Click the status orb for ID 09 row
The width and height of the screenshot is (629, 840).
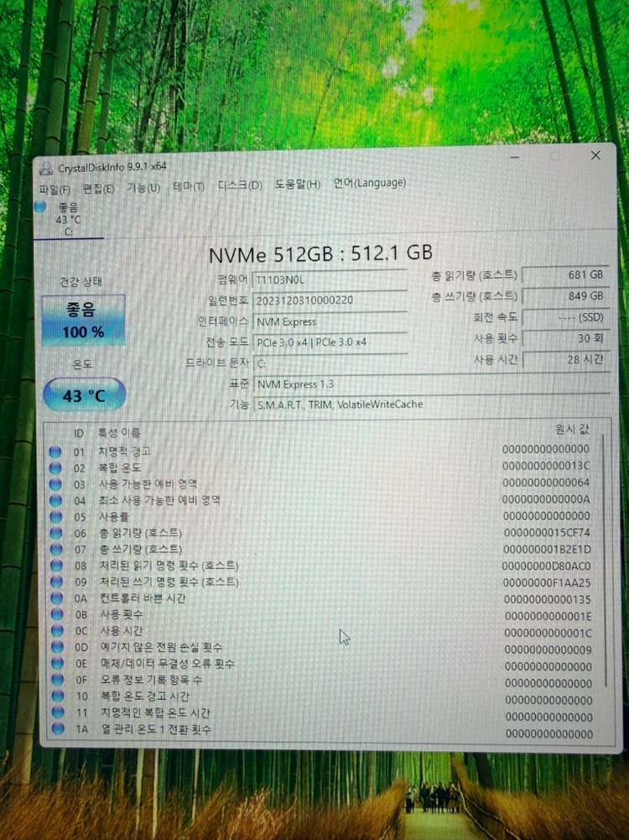tap(57, 582)
